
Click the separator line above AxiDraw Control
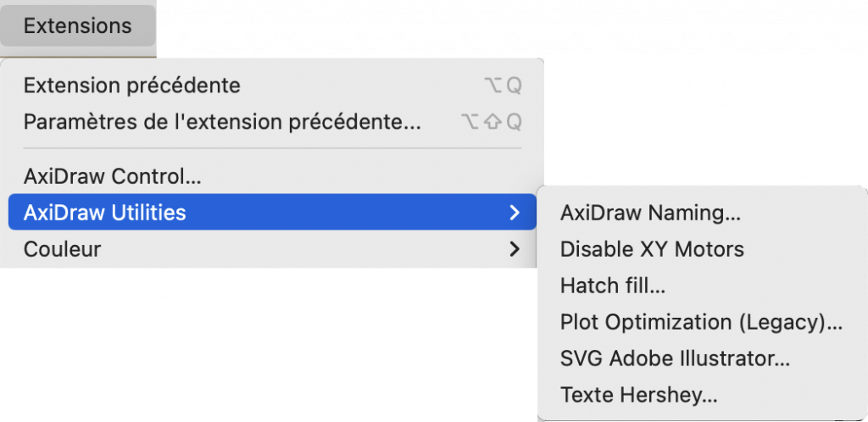click(x=271, y=149)
